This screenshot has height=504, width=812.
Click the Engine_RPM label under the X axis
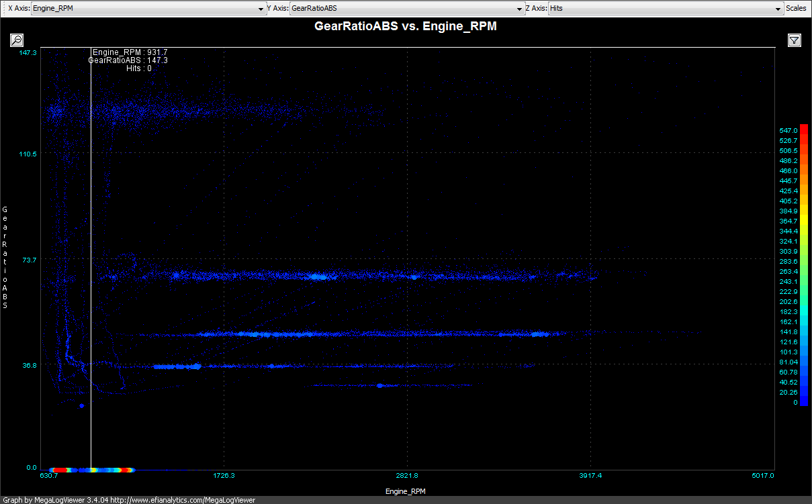pos(405,491)
